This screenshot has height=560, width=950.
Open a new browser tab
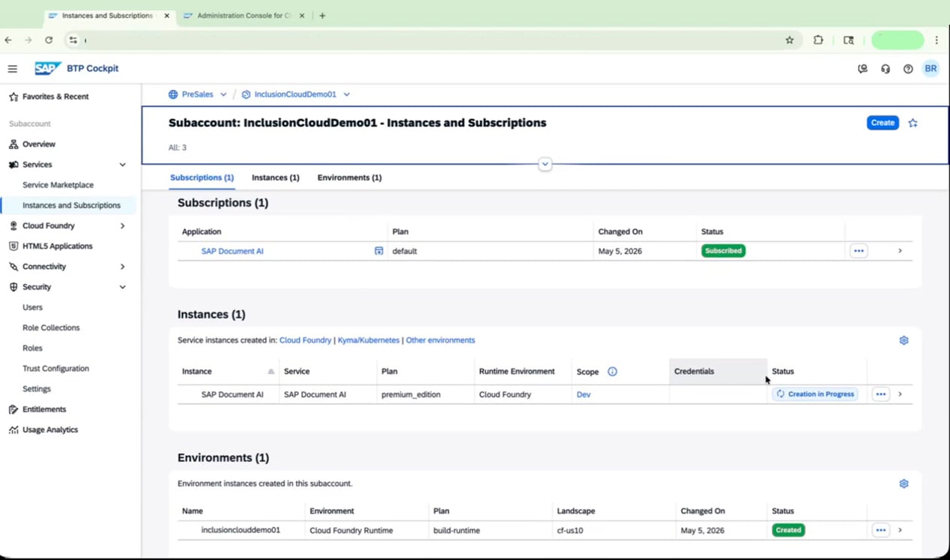tap(322, 16)
